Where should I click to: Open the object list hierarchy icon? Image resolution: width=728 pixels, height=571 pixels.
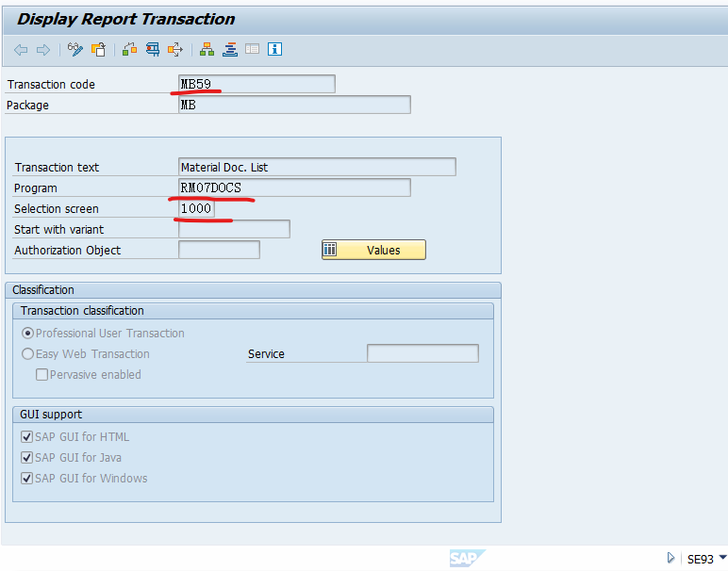click(207, 49)
